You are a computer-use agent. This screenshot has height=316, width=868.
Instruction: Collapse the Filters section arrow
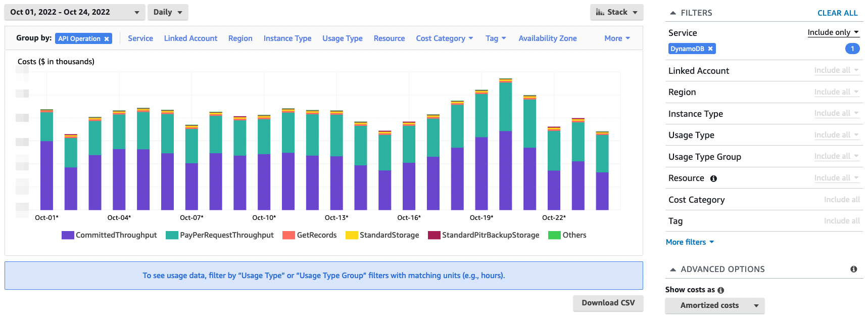[672, 13]
